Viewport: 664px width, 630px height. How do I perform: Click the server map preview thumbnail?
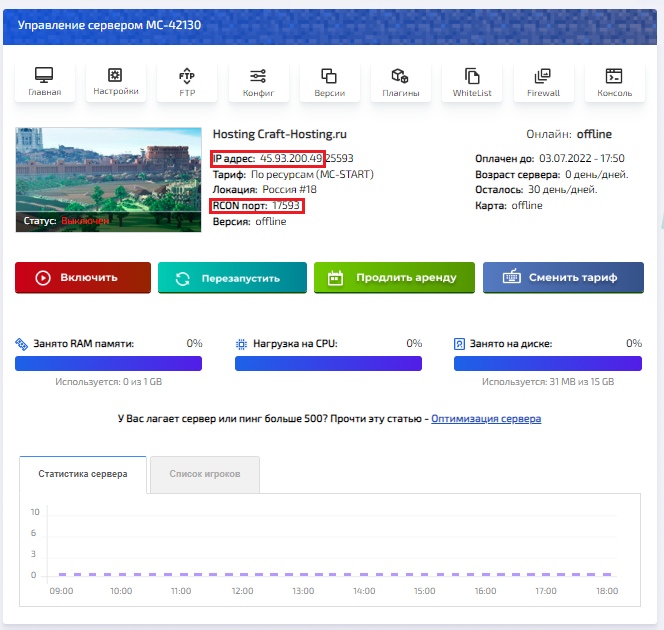pyautogui.click(x=108, y=180)
